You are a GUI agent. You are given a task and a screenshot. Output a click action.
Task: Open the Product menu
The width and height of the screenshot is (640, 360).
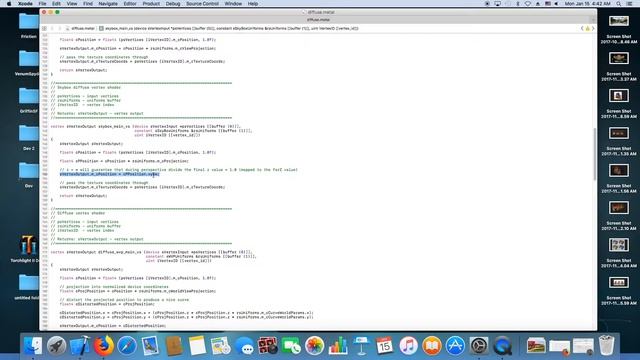click(151, 4)
